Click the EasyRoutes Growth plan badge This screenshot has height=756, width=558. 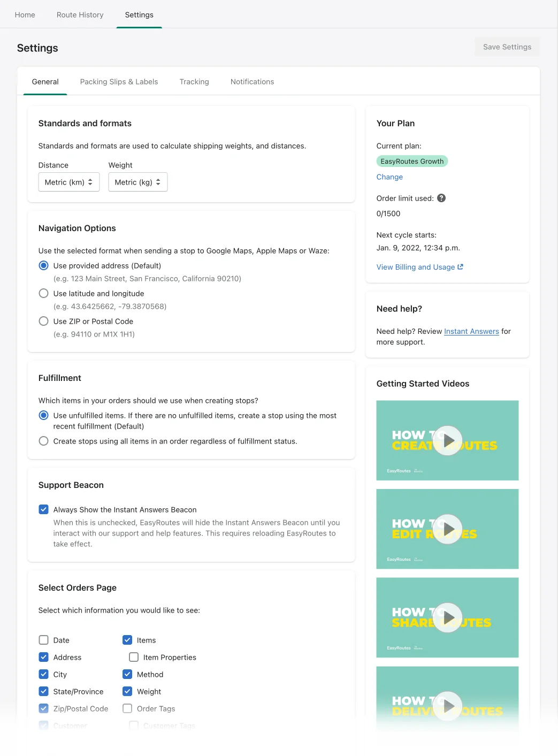412,161
